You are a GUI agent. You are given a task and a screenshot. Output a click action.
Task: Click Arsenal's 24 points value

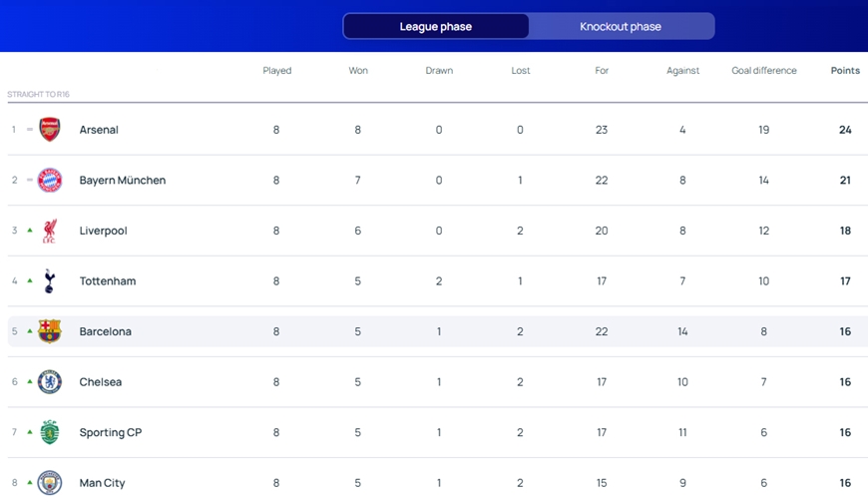(x=845, y=130)
